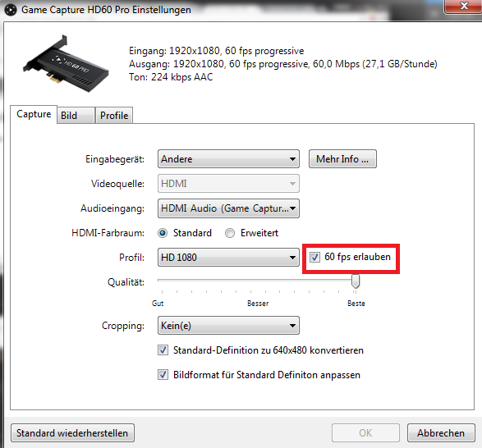Expand the Audioeingang HDMI Audio dropdown
The width and height of the screenshot is (482, 448).
click(x=228, y=208)
